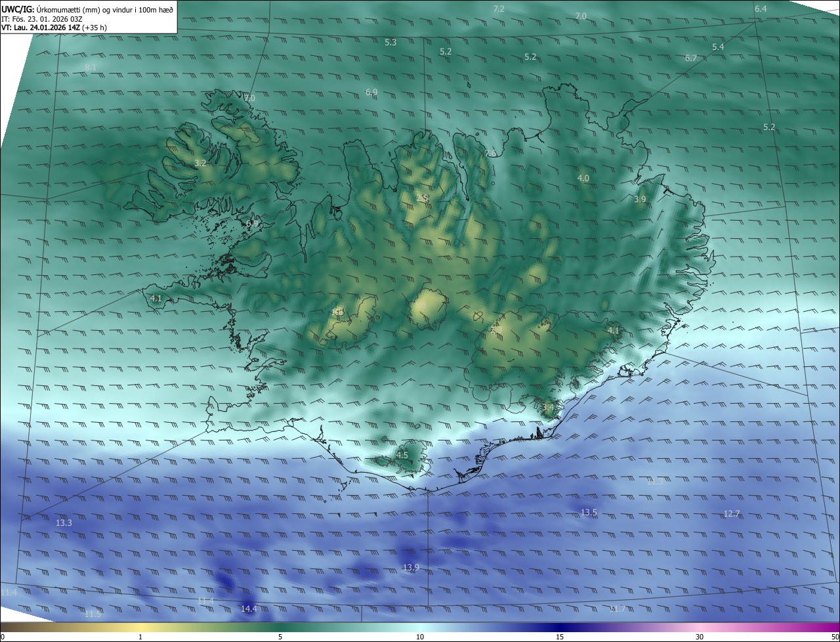The image size is (840, 642).
Task: Click the colorbar tick label 50
Action: pos(835,637)
